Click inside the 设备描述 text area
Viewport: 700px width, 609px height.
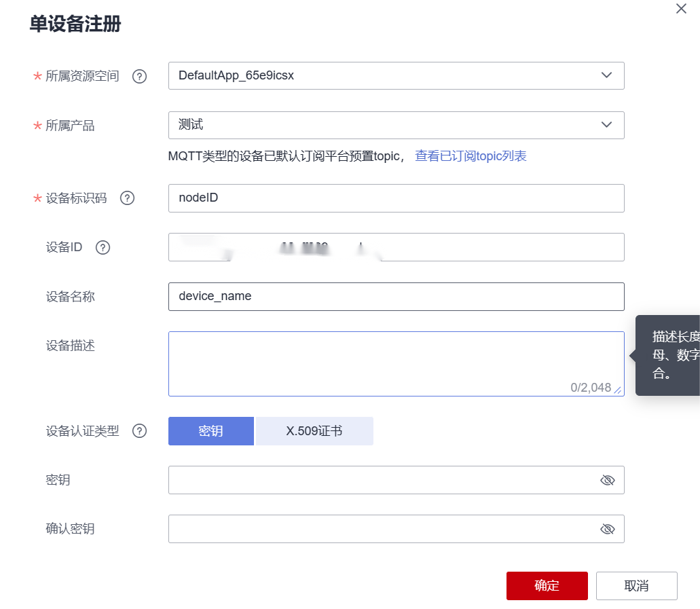pos(396,360)
